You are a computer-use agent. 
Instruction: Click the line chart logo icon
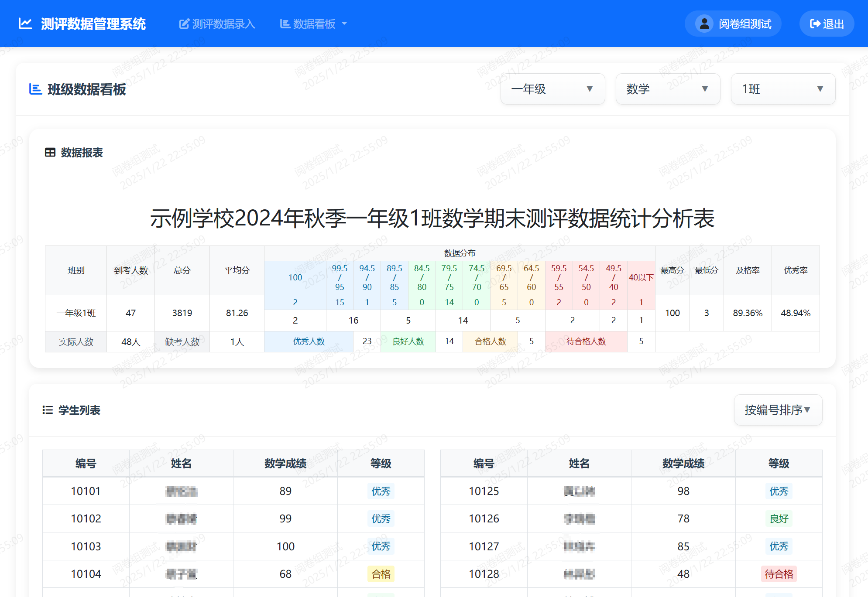(x=25, y=23)
